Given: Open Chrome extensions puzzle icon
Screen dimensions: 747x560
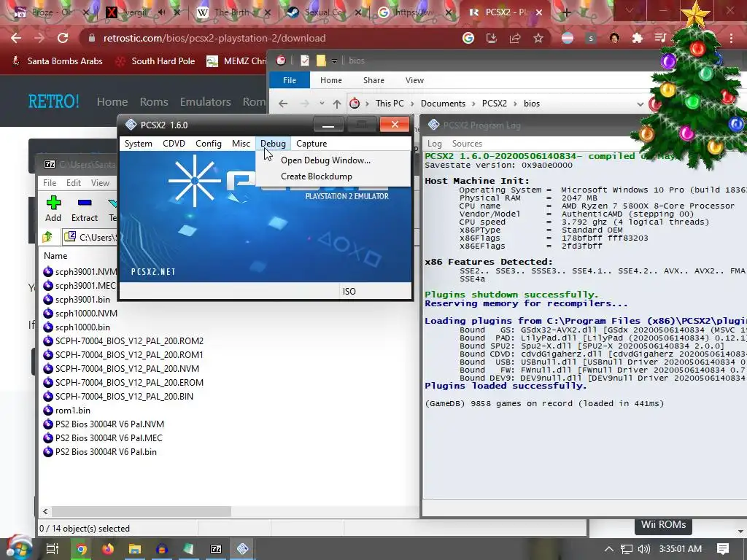Looking at the screenshot, I should pos(638,38).
